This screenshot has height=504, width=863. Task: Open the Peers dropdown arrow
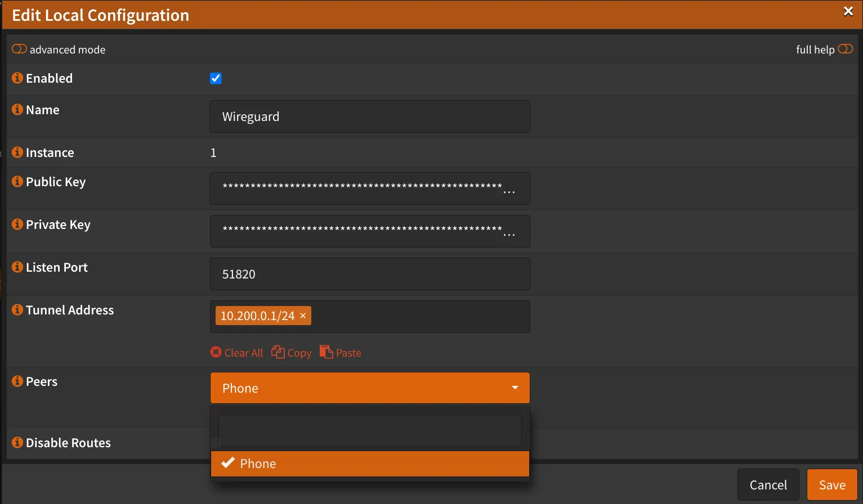coord(514,388)
